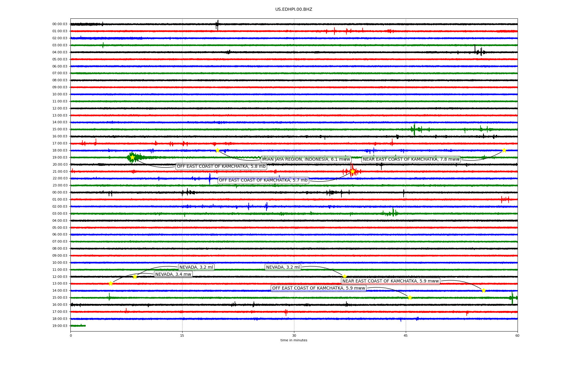Click the 'OFF EAST COAST OF KAMCHATKA, 5.9 mww' label
The image size is (588, 368).
318,288
